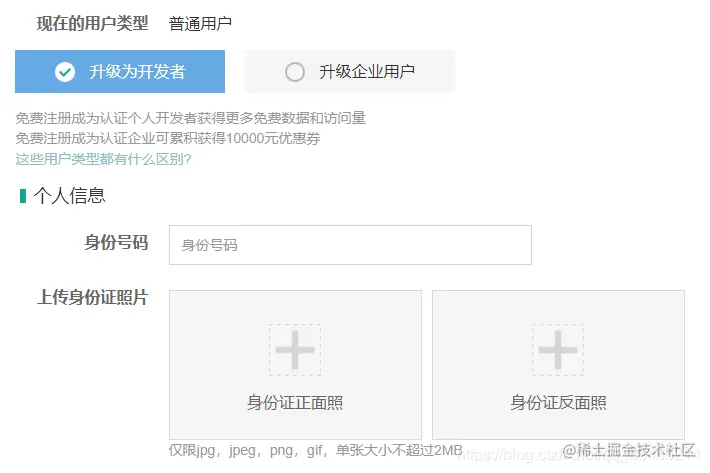Image resolution: width=710 pixels, height=473 pixels.
Task: Click the 普通用户 user type text
Action: click(200, 24)
